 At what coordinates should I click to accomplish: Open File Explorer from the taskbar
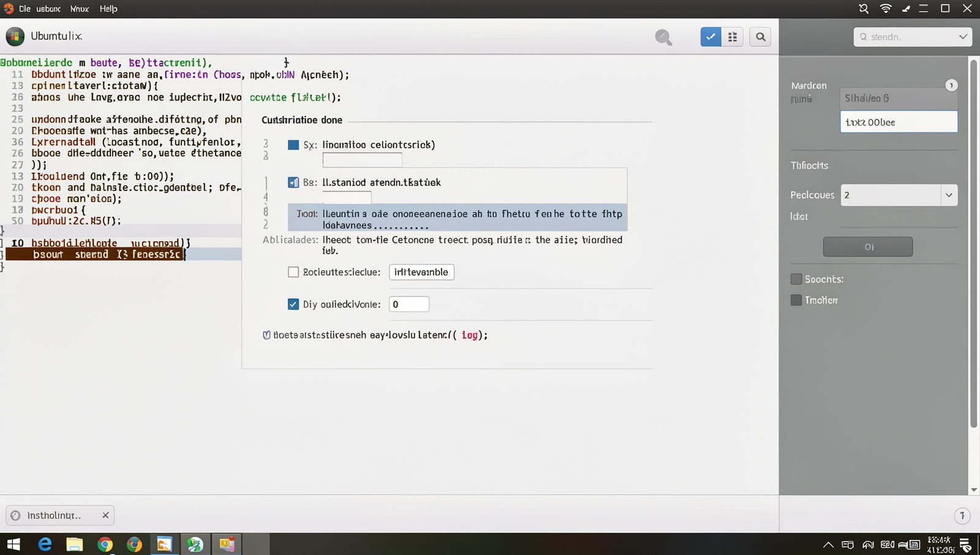tap(75, 544)
